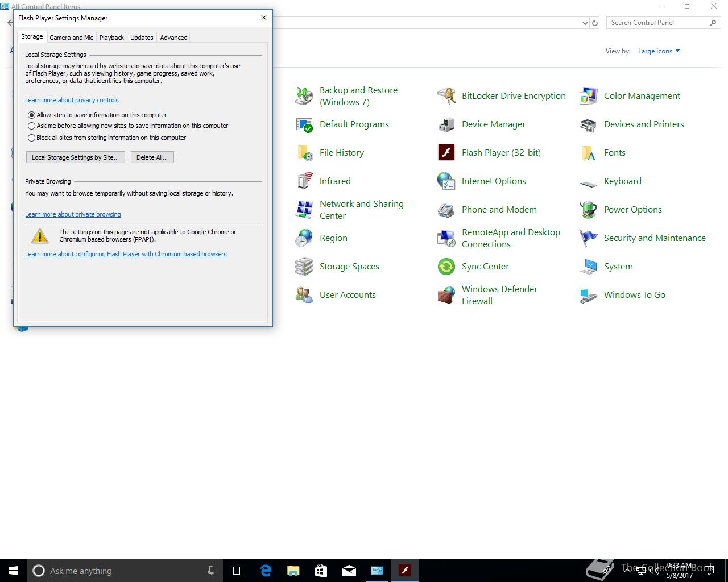Screen dimensions: 728x582
Task: Select Block all sites from storing radio
Action: pyautogui.click(x=32, y=138)
